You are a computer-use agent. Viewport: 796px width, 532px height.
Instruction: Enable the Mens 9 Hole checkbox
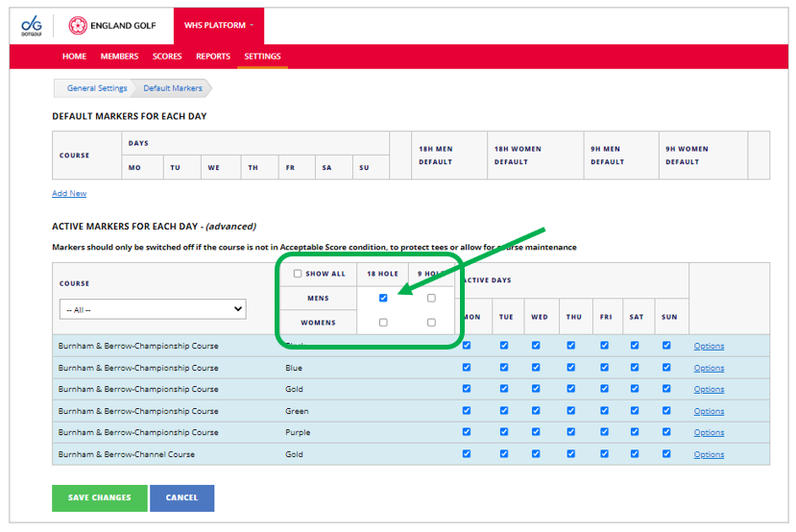(x=431, y=298)
